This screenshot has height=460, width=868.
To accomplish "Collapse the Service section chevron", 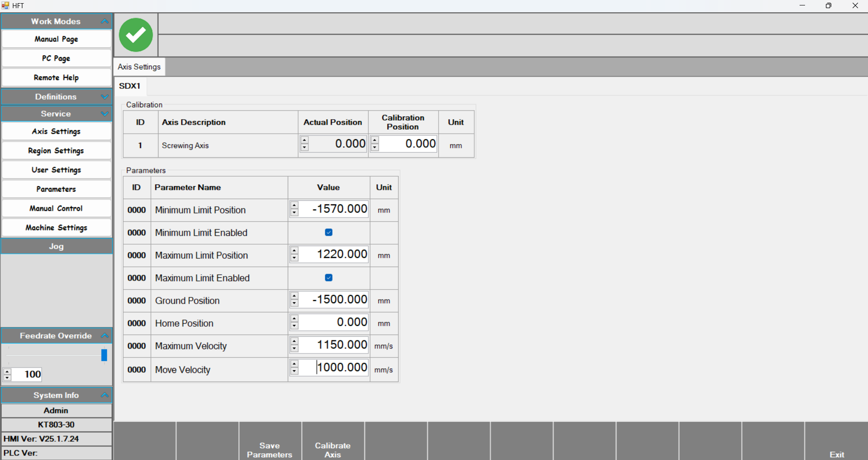I will click(x=105, y=114).
